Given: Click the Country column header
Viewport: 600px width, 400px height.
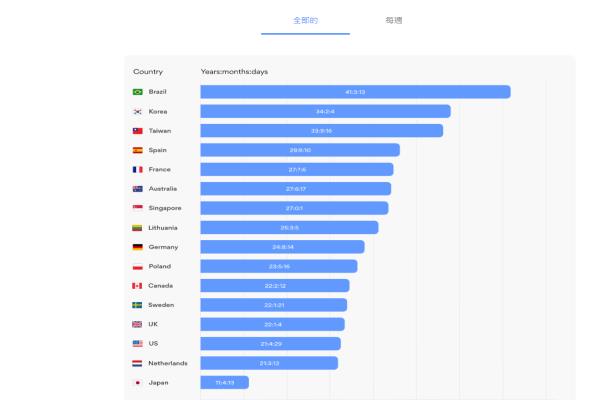Looking at the screenshot, I should coord(148,72).
